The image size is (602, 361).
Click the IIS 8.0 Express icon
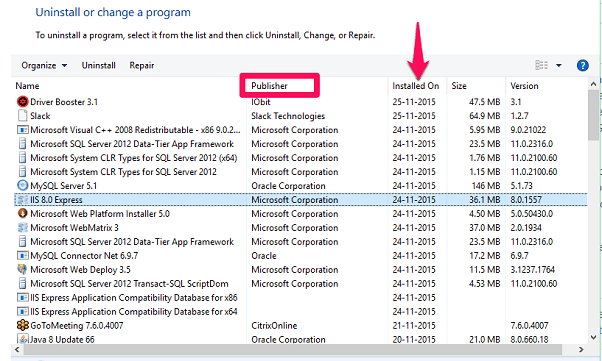click(x=23, y=200)
